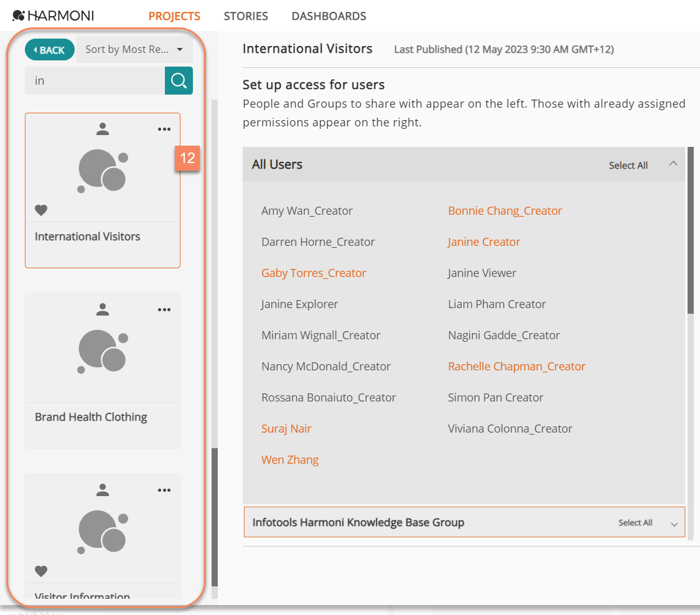Collapse the All Users section chevron
Screen dimensions: 700x615
(x=673, y=164)
